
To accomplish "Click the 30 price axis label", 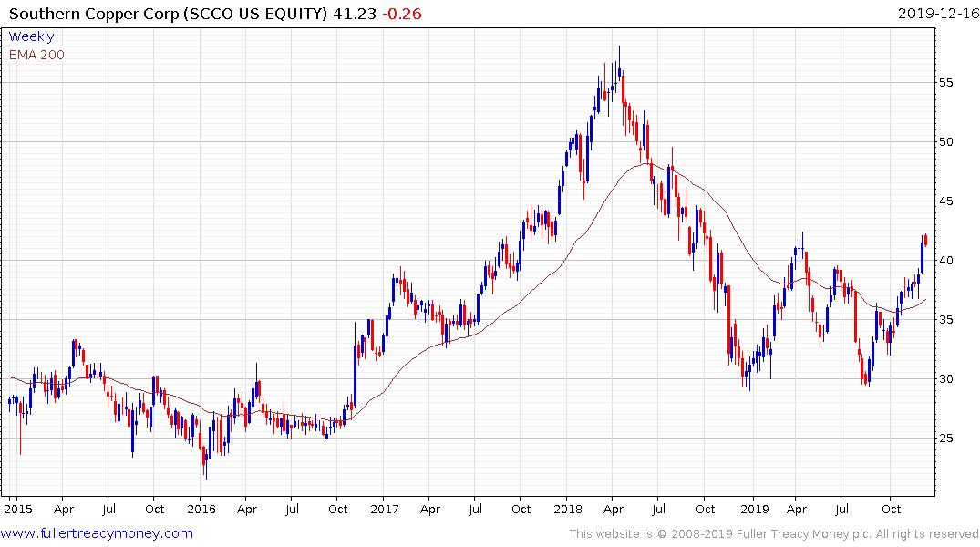I will (x=946, y=379).
